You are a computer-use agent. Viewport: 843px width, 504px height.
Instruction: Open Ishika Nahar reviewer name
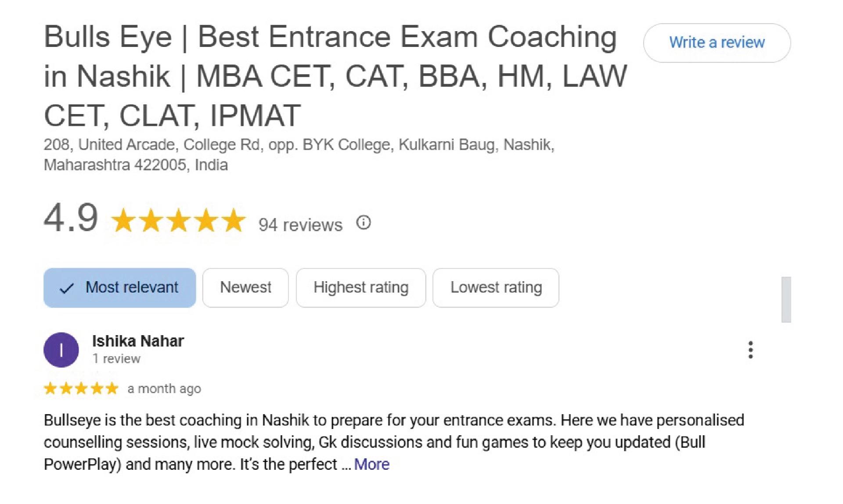(x=138, y=341)
